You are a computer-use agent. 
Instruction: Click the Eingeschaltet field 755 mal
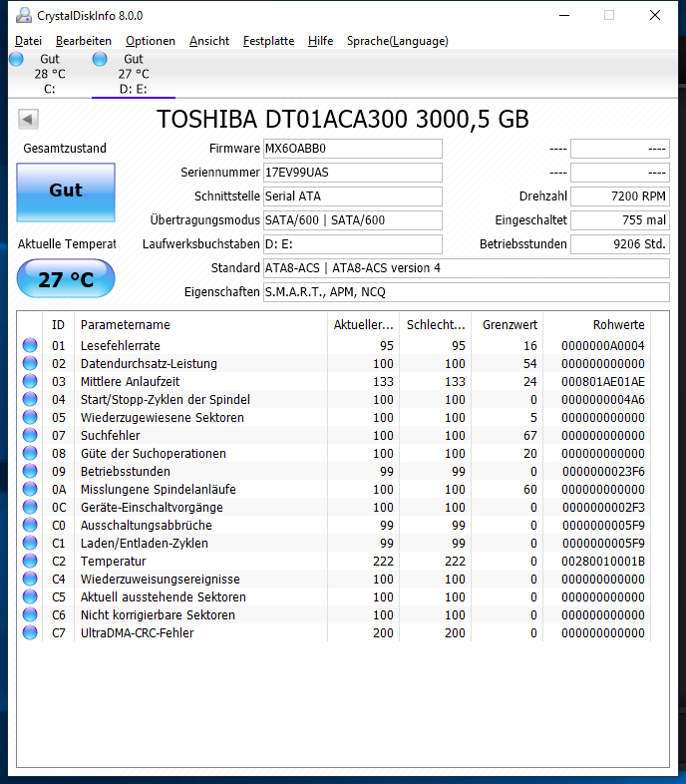click(620, 220)
